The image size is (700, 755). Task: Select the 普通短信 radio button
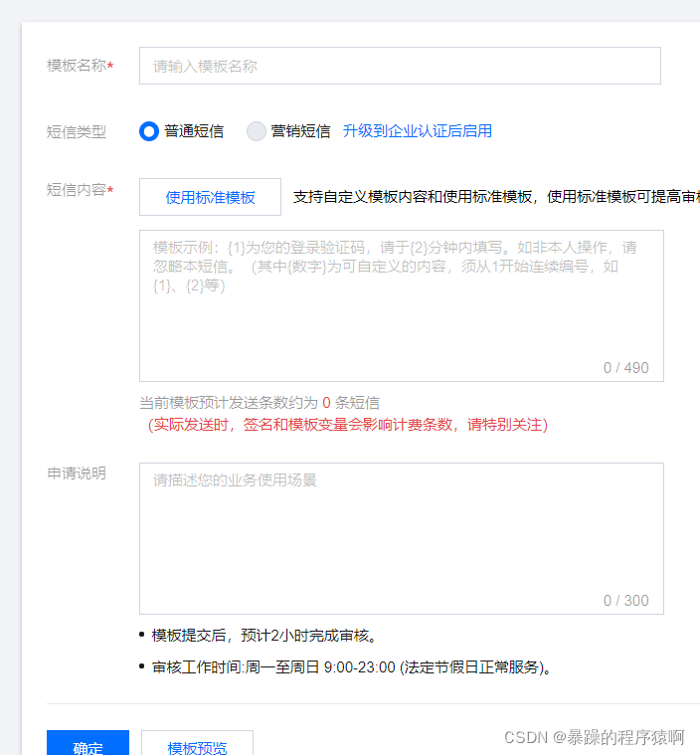pos(149,131)
